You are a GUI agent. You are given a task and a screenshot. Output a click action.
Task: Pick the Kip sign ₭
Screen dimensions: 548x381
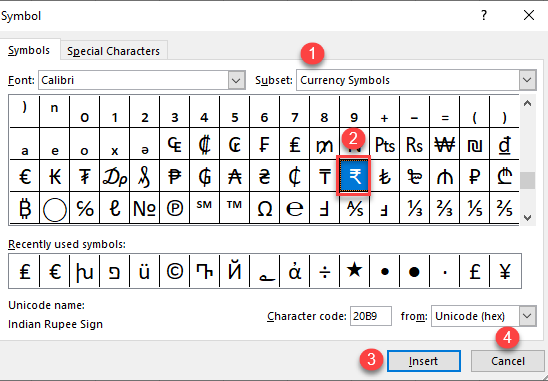[x=55, y=176]
